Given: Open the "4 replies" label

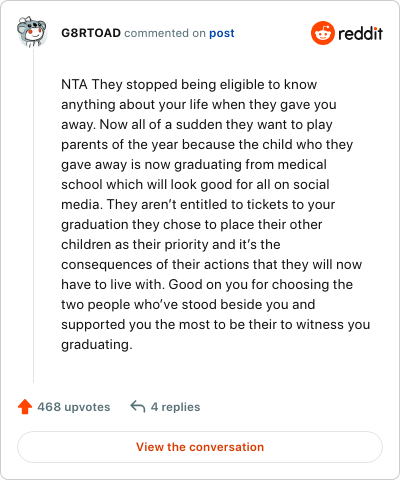Looking at the screenshot, I should click(175, 407).
